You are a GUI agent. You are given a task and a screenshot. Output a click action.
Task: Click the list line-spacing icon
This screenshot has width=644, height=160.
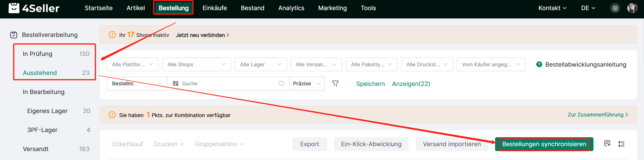click(621, 144)
